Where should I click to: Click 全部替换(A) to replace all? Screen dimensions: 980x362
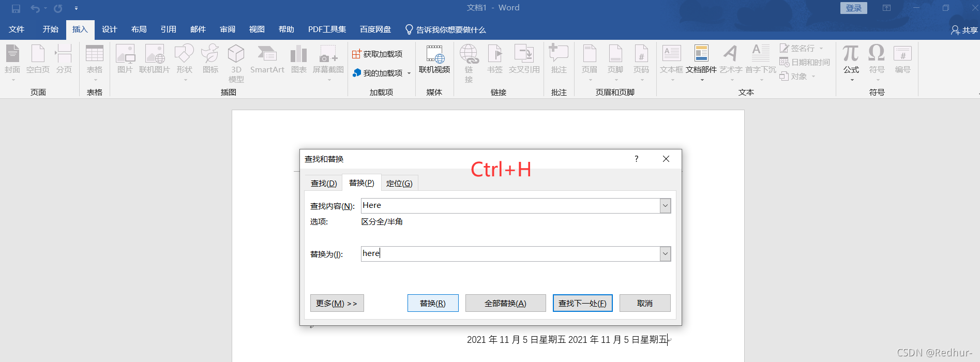(505, 303)
